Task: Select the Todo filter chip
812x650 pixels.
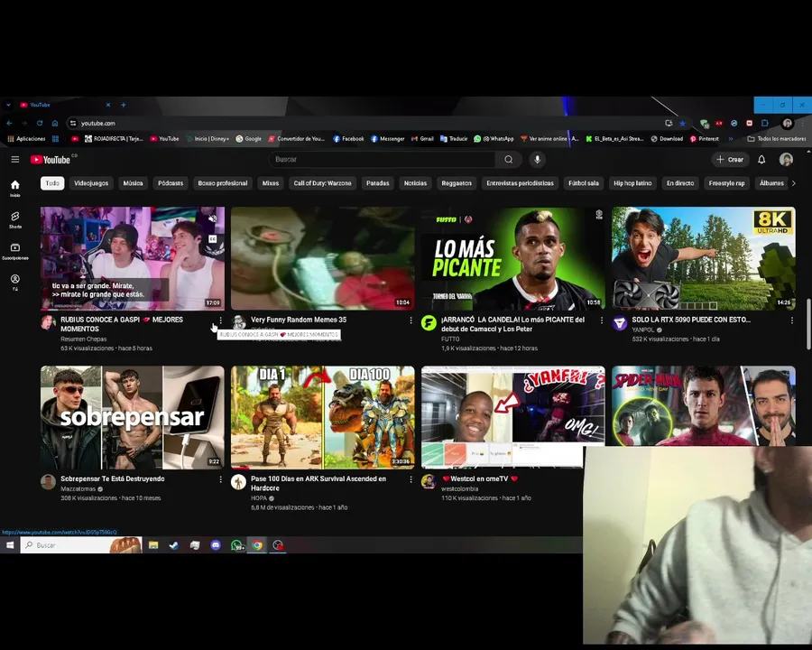Action: pyautogui.click(x=52, y=183)
